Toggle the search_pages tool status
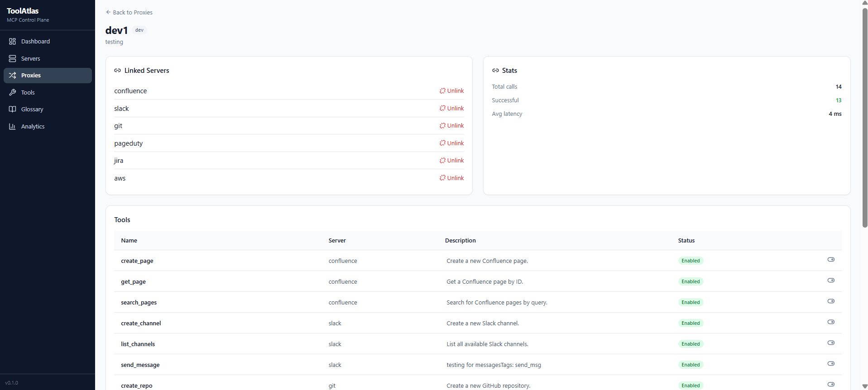 (831, 301)
